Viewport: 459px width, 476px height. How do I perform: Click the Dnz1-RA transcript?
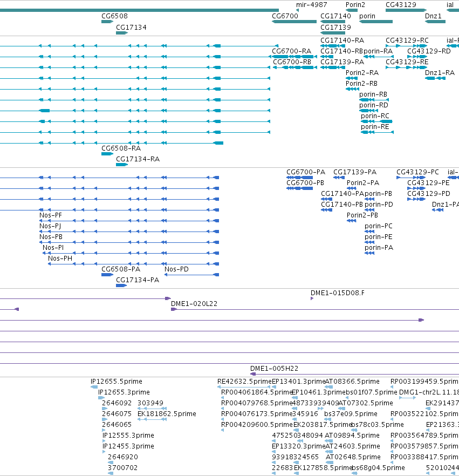point(435,78)
